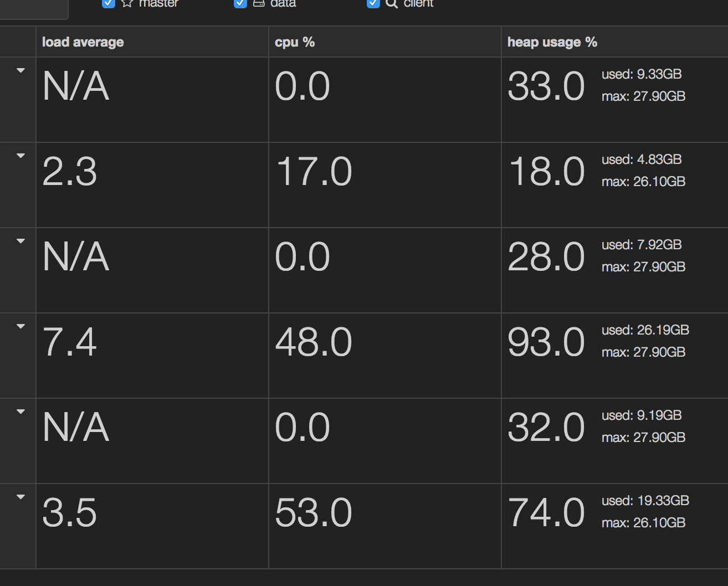728x586 pixels.
Task: Click the text 'used: 9.33GB'
Action: [x=642, y=74]
